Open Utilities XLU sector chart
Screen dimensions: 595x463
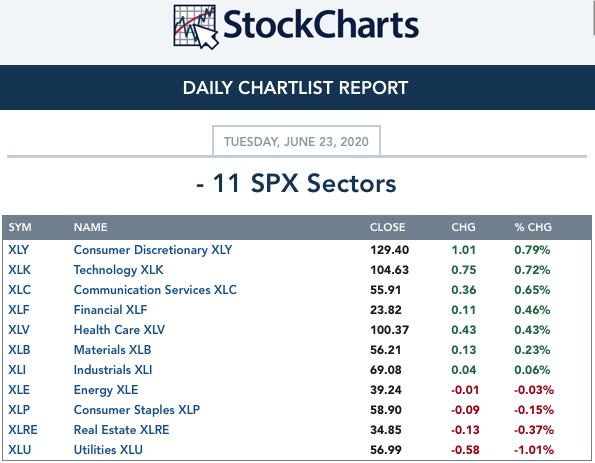click(x=108, y=450)
